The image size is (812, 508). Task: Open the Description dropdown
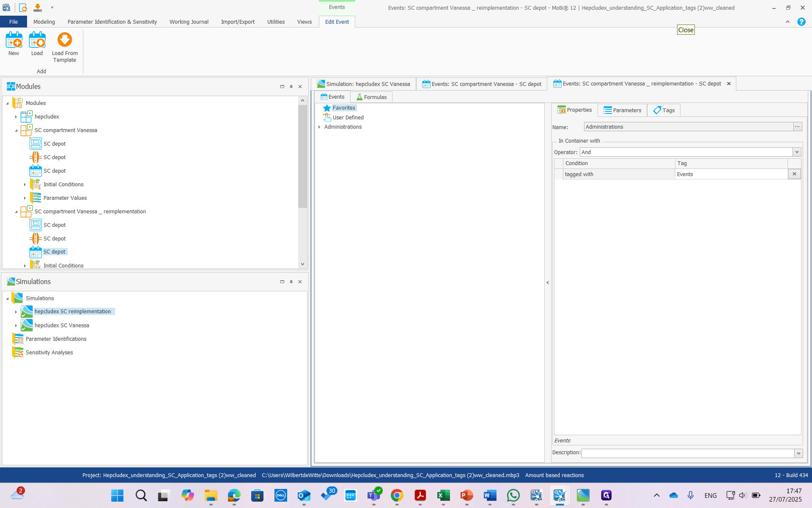pos(798,453)
